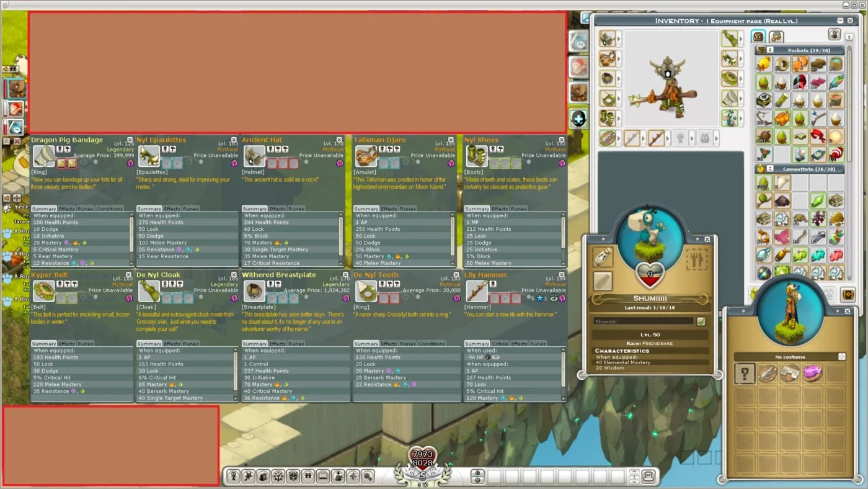Open Runes tab on Nyl Epaulettes card
The image size is (868, 489).
pyautogui.click(x=190, y=209)
